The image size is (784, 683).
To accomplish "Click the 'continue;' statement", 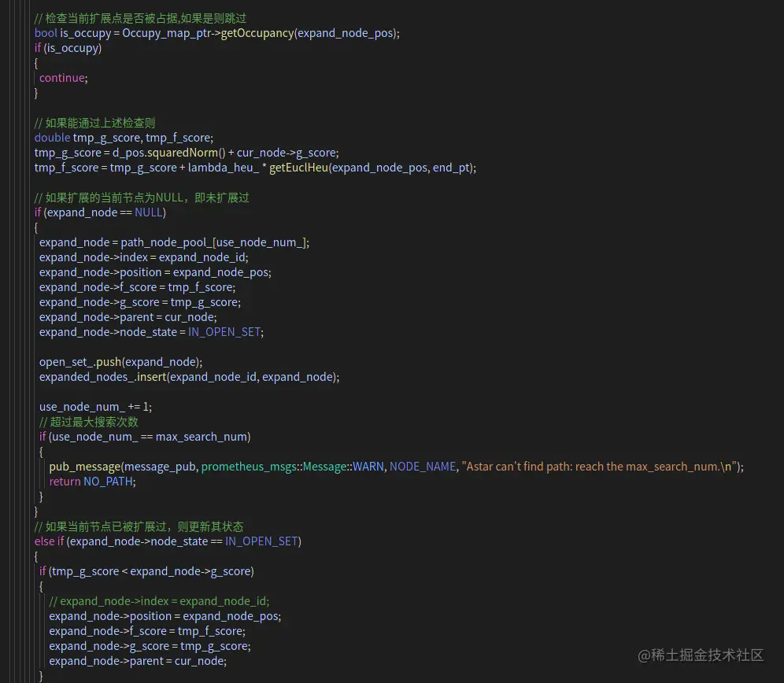I will (x=64, y=78).
